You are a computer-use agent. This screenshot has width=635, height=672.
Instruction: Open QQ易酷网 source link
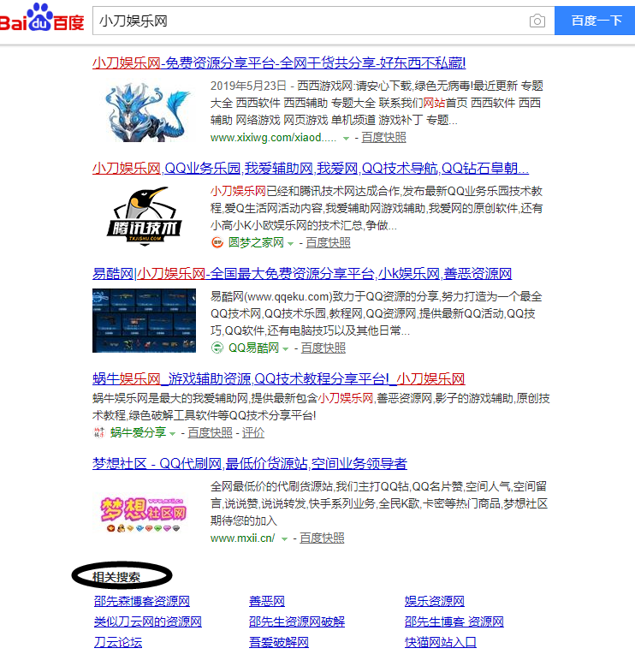pos(253,348)
